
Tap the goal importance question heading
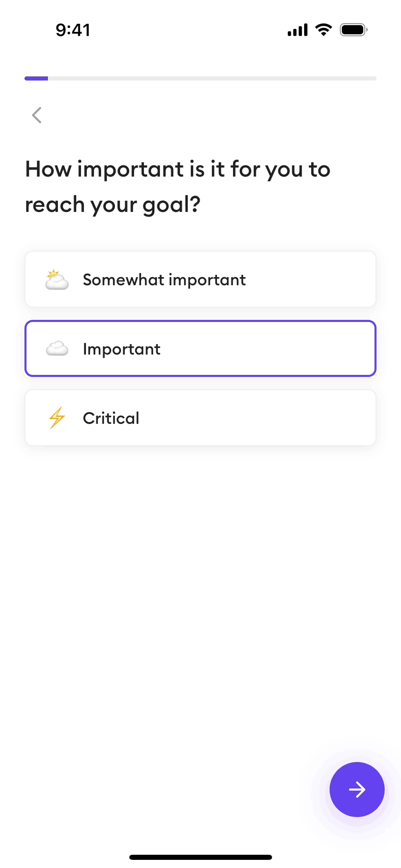pos(178,187)
